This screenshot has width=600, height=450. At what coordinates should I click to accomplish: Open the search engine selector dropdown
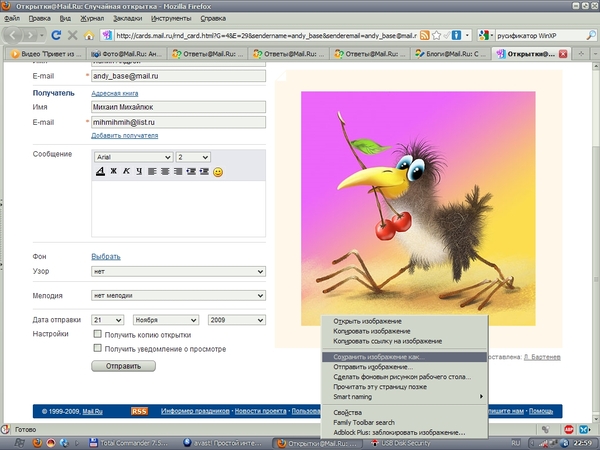point(486,36)
